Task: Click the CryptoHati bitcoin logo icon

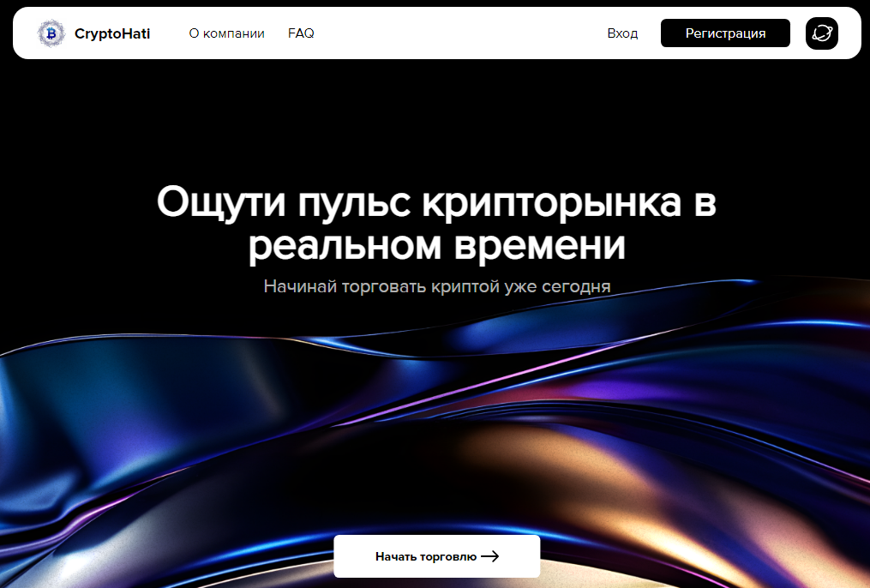Action: (51, 33)
